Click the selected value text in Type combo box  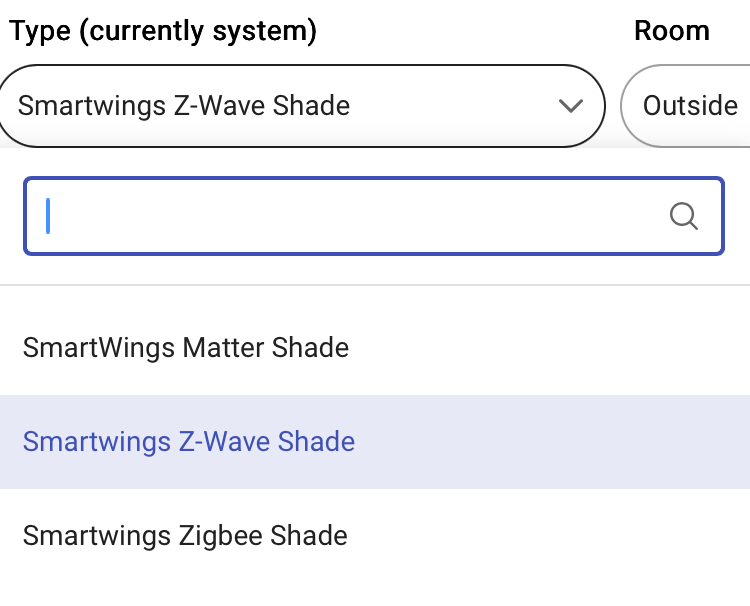(x=184, y=106)
